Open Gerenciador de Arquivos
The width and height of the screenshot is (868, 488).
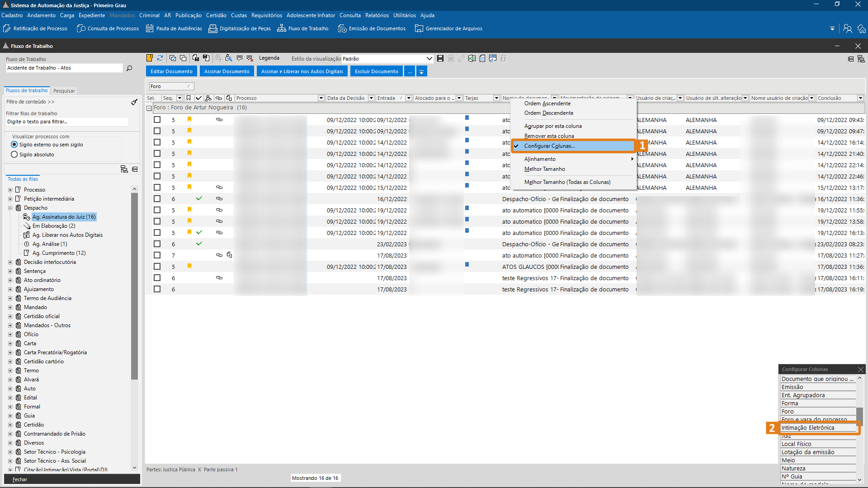448,28
